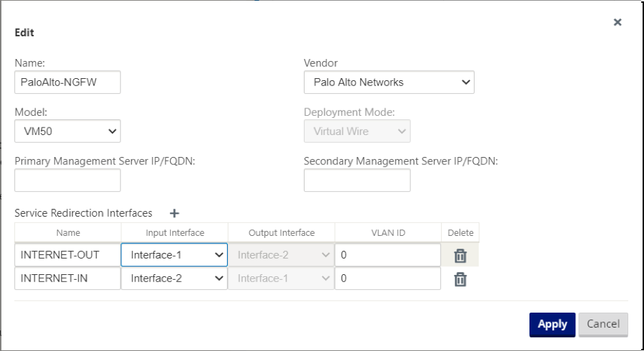This screenshot has height=351, width=644.
Task: Open the Vendor dropdown showing Palo Alto Networks
Action: click(389, 82)
